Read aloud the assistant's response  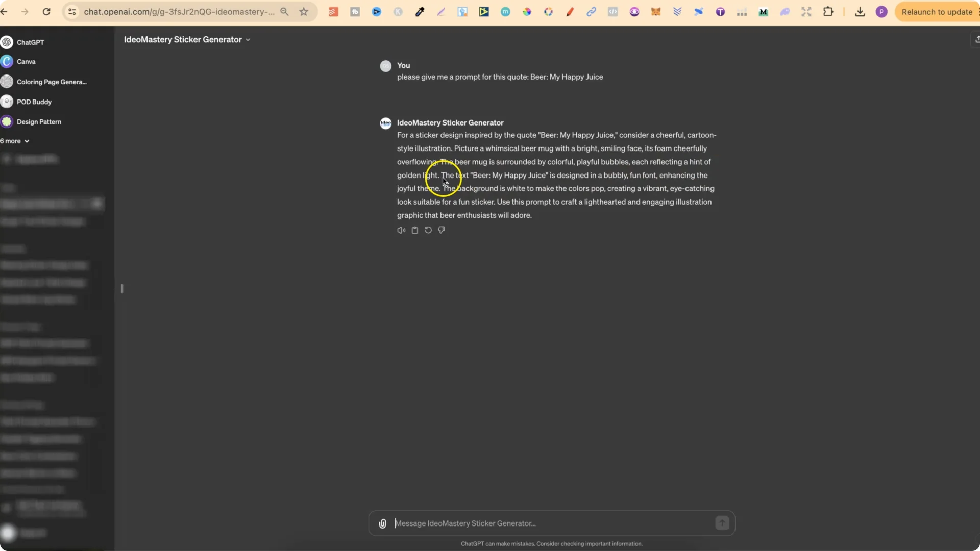pos(401,230)
